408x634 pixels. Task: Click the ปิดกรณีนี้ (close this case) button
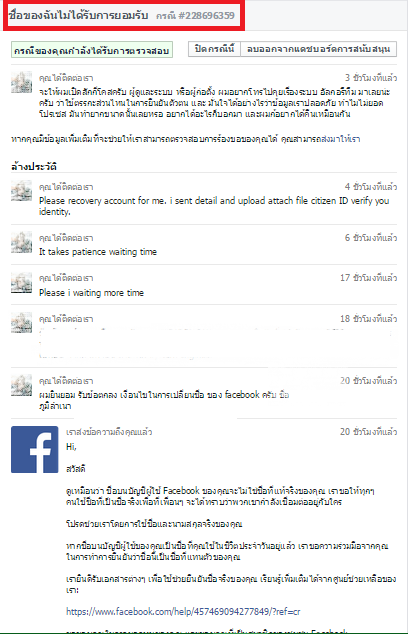click(x=214, y=49)
